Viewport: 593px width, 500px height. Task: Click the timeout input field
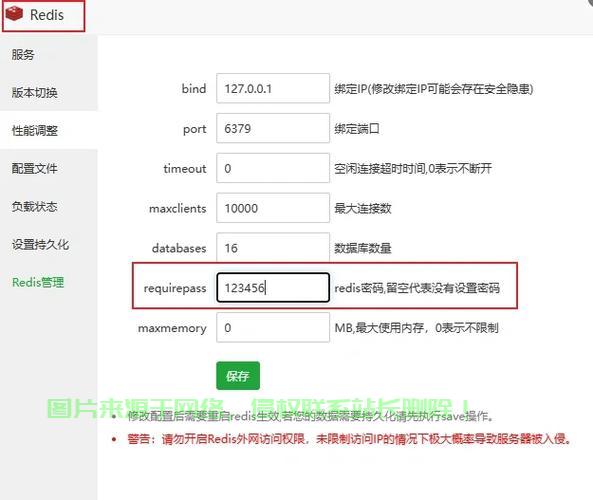(273, 168)
